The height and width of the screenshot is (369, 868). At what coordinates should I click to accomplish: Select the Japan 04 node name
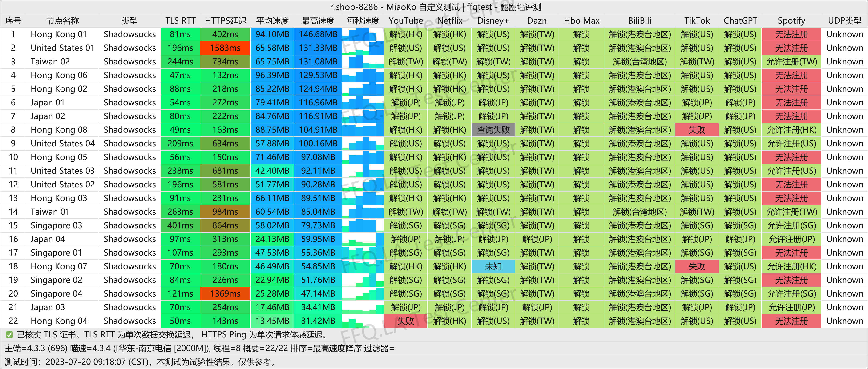pyautogui.click(x=48, y=239)
